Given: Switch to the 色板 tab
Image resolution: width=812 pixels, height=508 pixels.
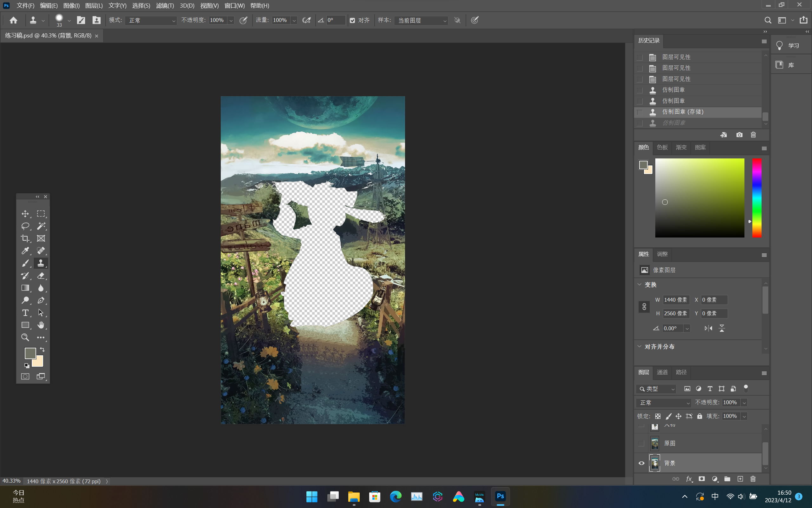Looking at the screenshot, I should pos(662,148).
